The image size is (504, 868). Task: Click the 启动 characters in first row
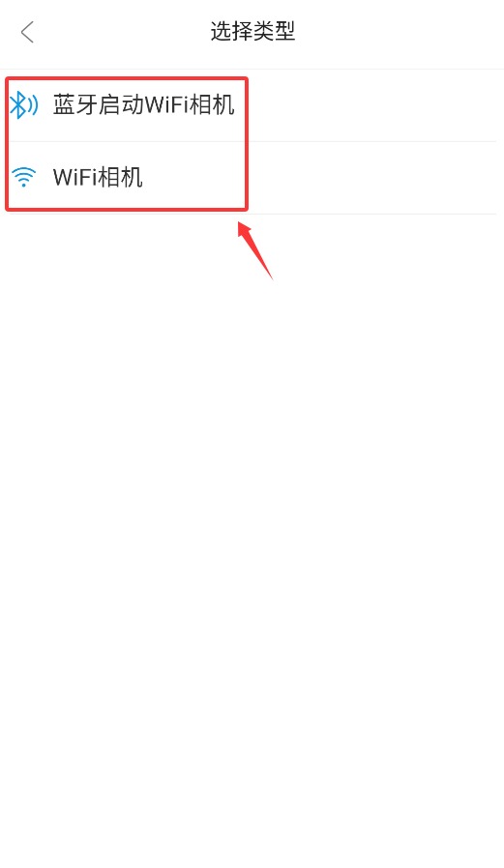coord(121,104)
